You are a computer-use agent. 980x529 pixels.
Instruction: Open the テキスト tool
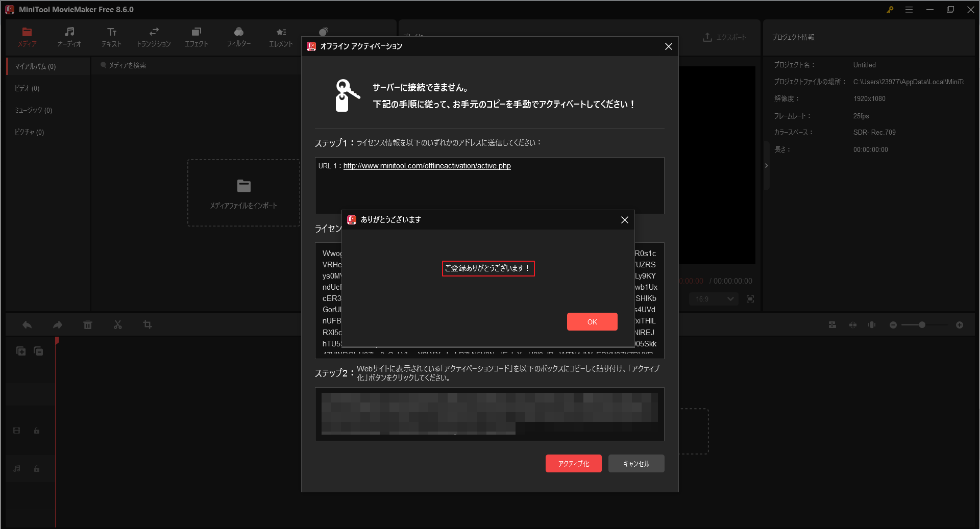point(111,36)
